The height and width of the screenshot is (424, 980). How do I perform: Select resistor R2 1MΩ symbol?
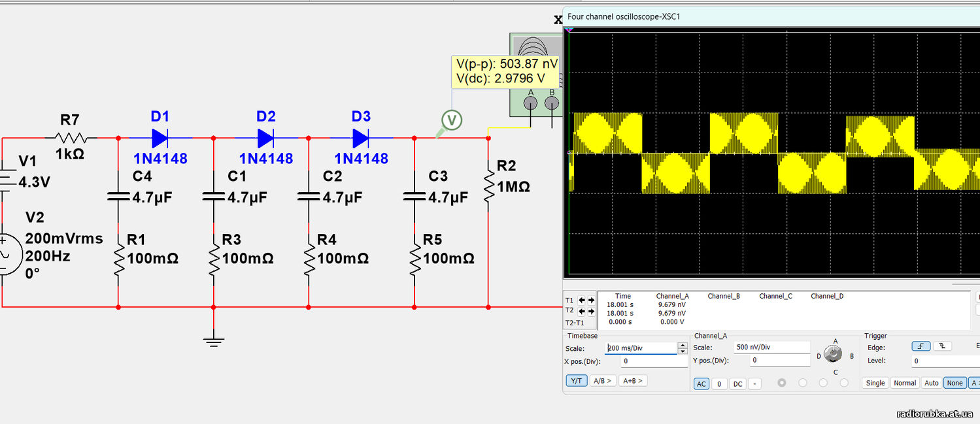[488, 186]
